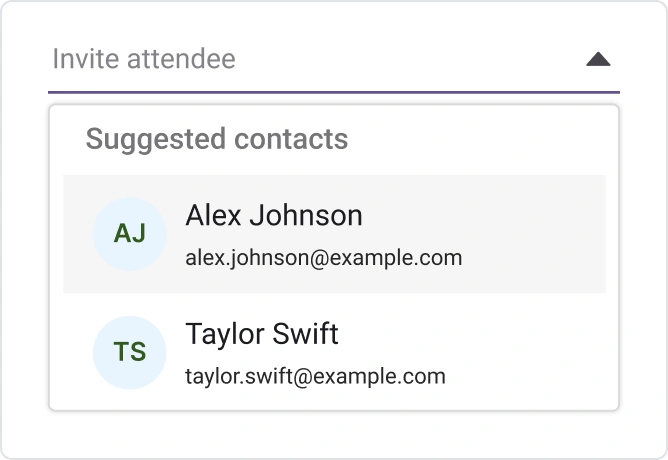The height and width of the screenshot is (460, 668).
Task: Click the light blue circle beside Taylor Swift
Action: pyautogui.click(x=129, y=352)
